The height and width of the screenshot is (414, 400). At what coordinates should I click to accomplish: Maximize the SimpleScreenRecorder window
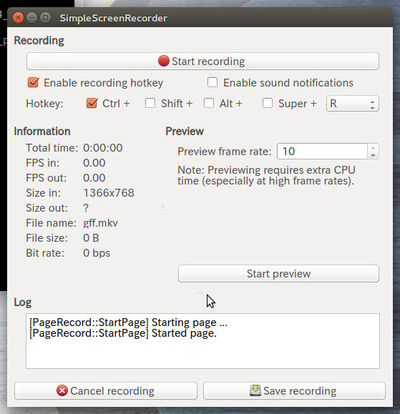(x=45, y=17)
